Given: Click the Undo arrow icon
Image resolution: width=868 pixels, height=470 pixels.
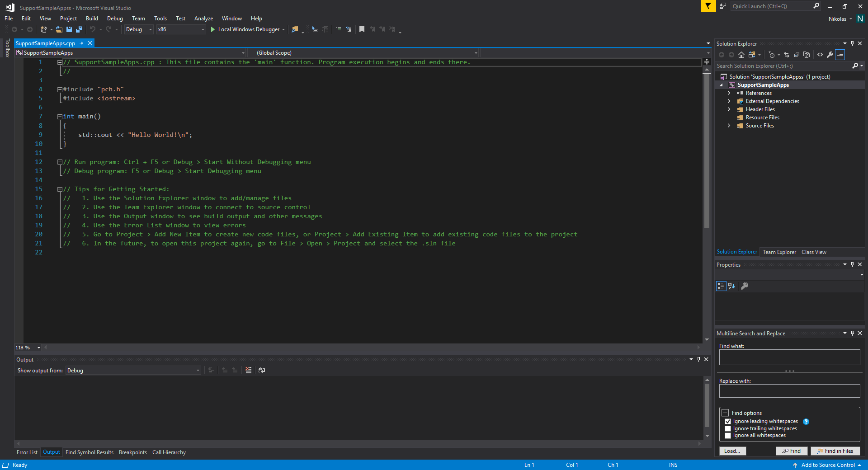Looking at the screenshot, I should (93, 29).
